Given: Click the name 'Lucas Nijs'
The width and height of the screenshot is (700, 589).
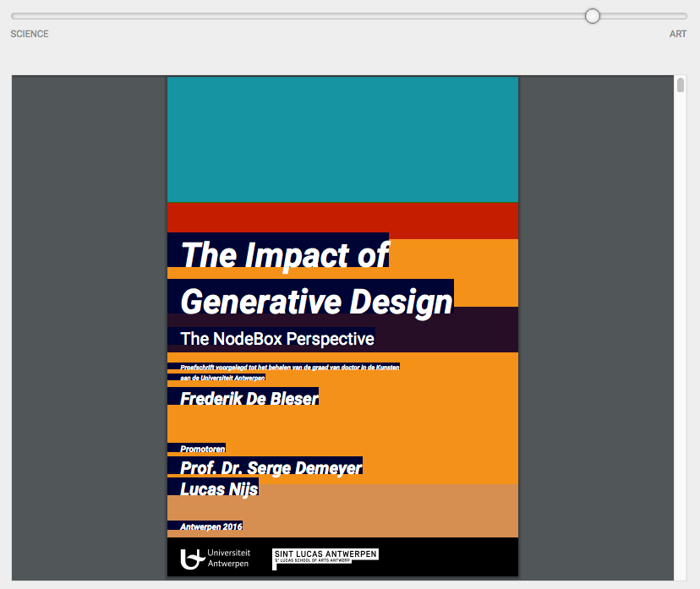Looking at the screenshot, I should 218,488.
